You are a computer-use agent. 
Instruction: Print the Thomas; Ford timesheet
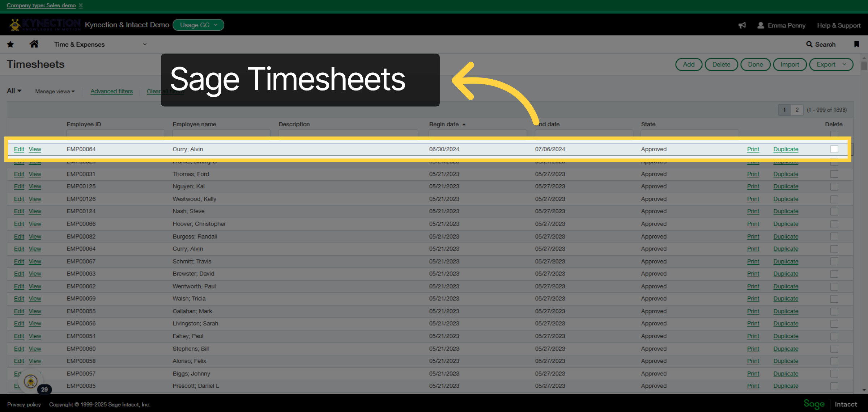pyautogui.click(x=753, y=174)
